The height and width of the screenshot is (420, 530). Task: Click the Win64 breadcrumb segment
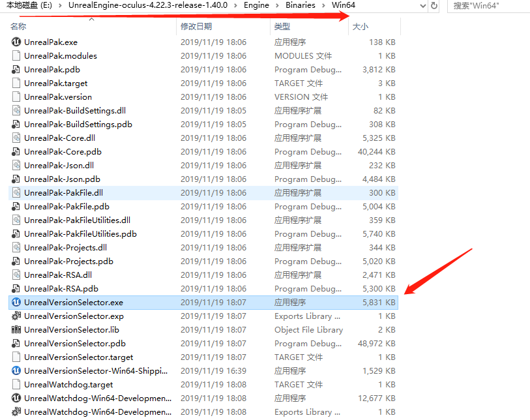344,5
